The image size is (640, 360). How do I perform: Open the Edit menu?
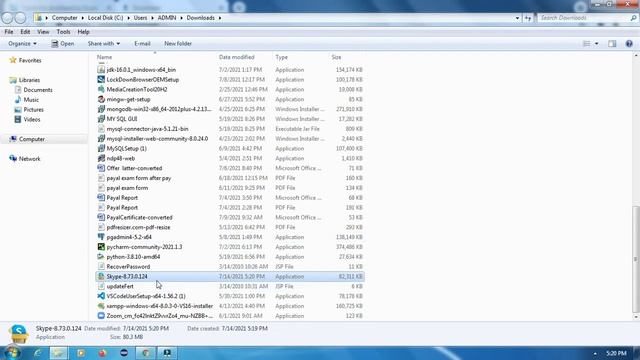pos(25,31)
